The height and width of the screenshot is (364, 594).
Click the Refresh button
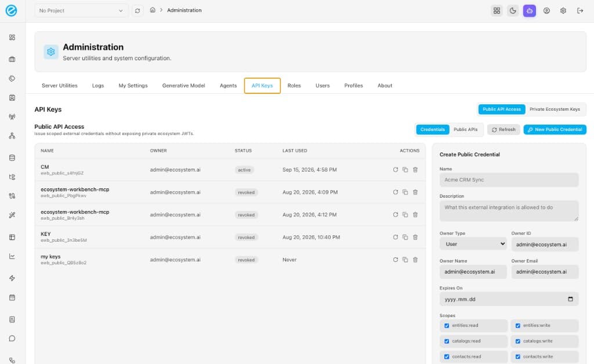[x=504, y=129]
